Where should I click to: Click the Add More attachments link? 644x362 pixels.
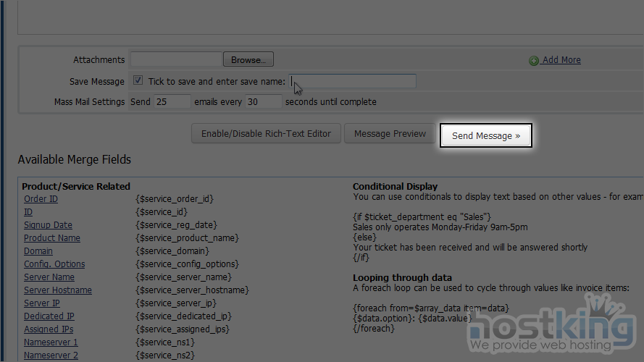coord(561,60)
